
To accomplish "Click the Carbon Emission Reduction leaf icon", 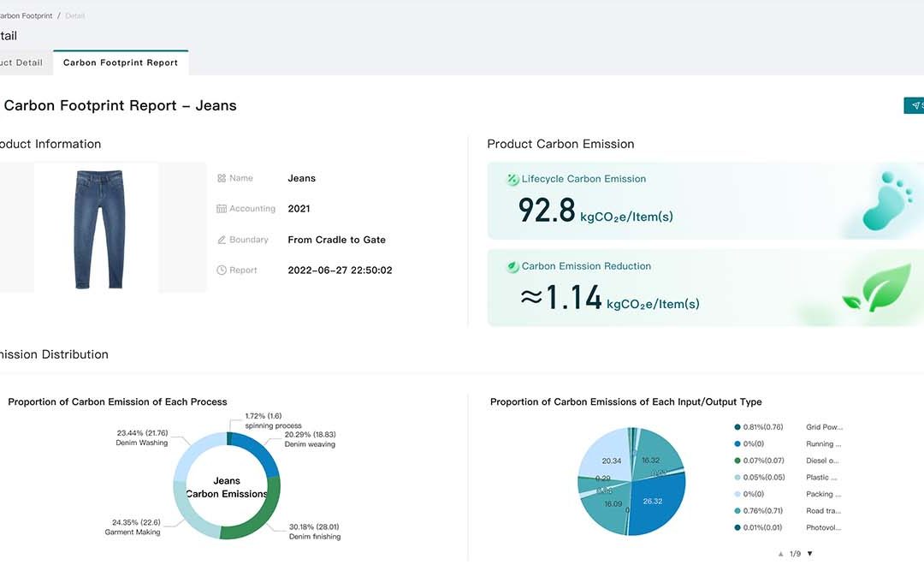I will tap(512, 266).
